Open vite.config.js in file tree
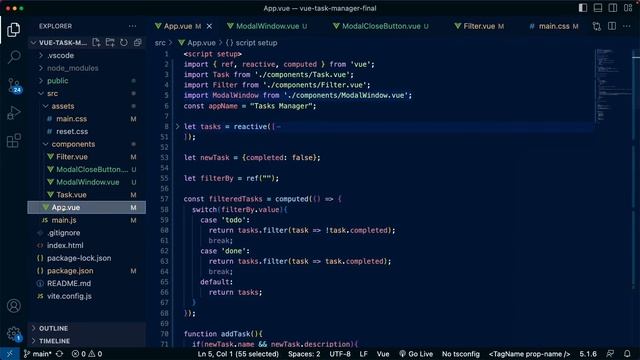 (x=69, y=296)
